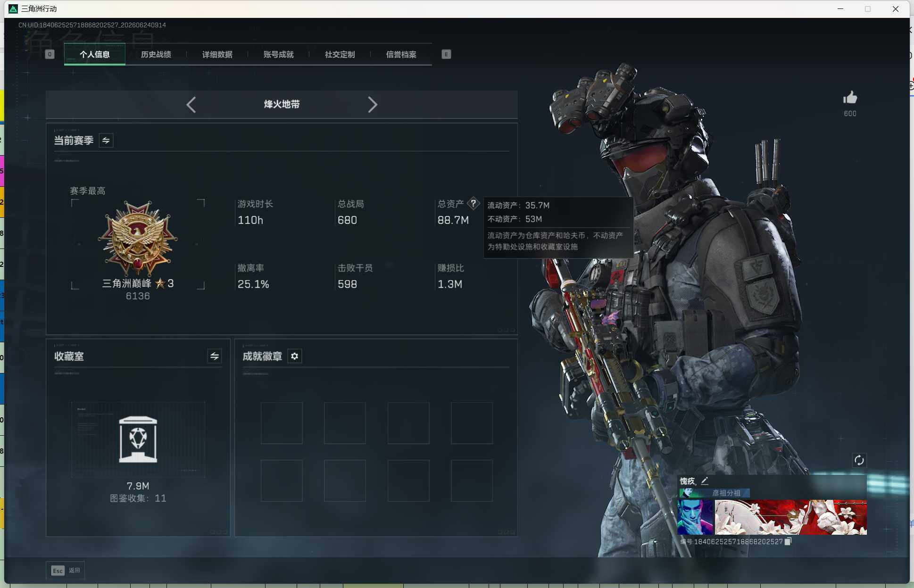Click the Esc 返回 back button
This screenshot has height=588, width=914.
(x=66, y=571)
